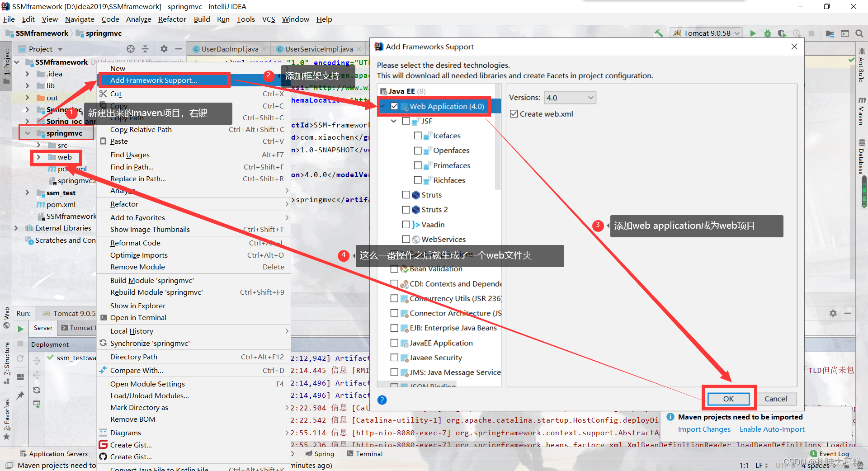Check the Vaadin checkbox
The height and width of the screenshot is (471, 868).
[x=406, y=225]
